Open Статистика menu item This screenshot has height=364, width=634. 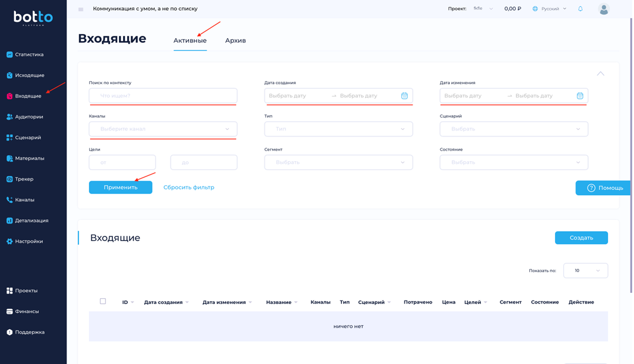29,55
